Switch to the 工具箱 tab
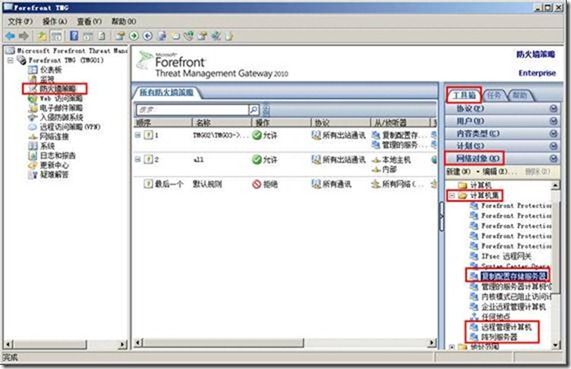Screen dimensions: 571x369 click(464, 95)
